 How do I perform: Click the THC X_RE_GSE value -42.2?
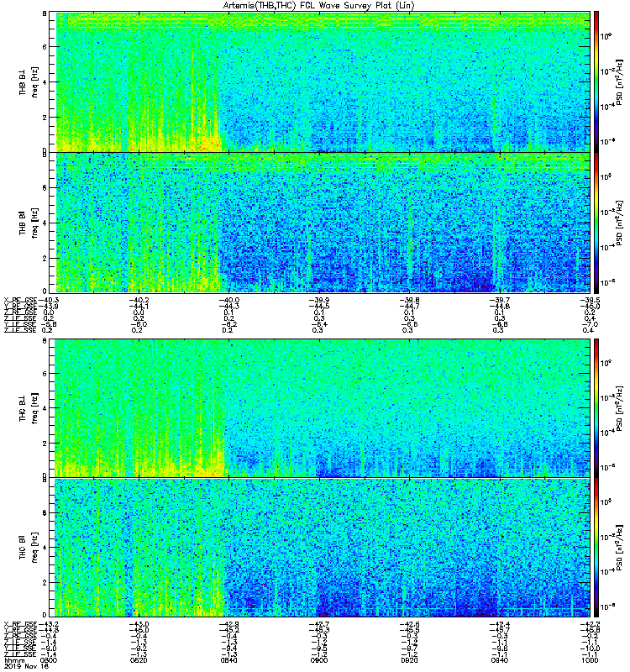tap(591, 624)
